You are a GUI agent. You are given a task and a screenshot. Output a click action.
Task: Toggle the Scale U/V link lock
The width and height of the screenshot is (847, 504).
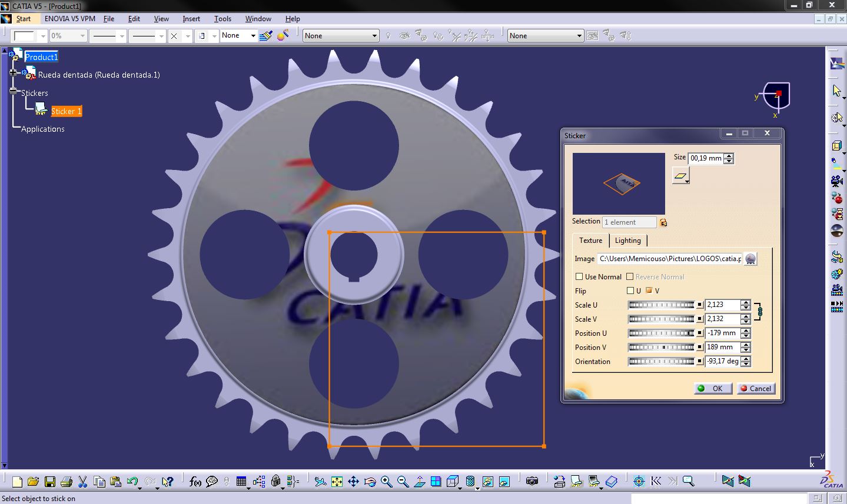point(759,312)
